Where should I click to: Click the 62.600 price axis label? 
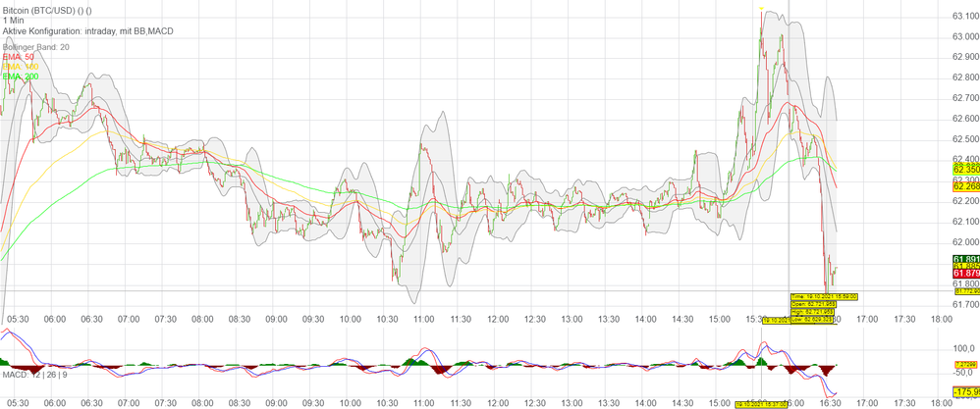965,119
